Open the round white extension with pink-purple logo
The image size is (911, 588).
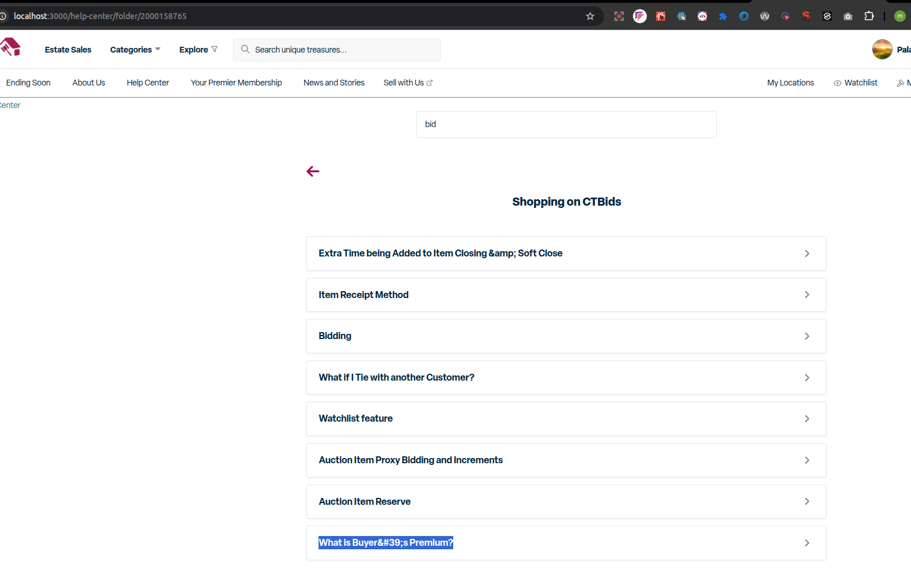pos(640,16)
